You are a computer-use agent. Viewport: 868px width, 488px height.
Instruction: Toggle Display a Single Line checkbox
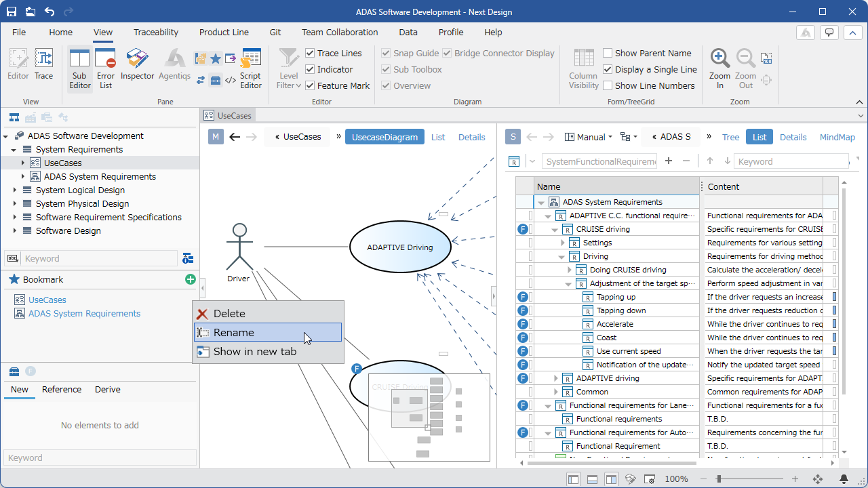608,69
